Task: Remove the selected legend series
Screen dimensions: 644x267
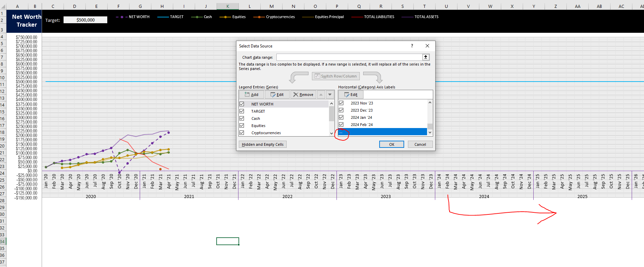Action: pos(303,95)
